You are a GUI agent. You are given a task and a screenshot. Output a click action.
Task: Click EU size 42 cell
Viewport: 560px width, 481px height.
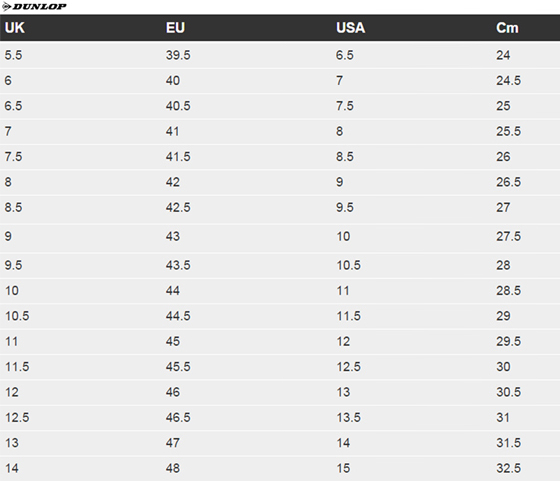click(x=172, y=182)
